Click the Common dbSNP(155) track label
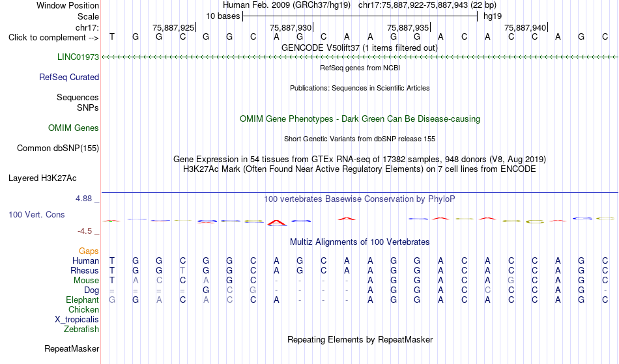 pyautogui.click(x=58, y=148)
